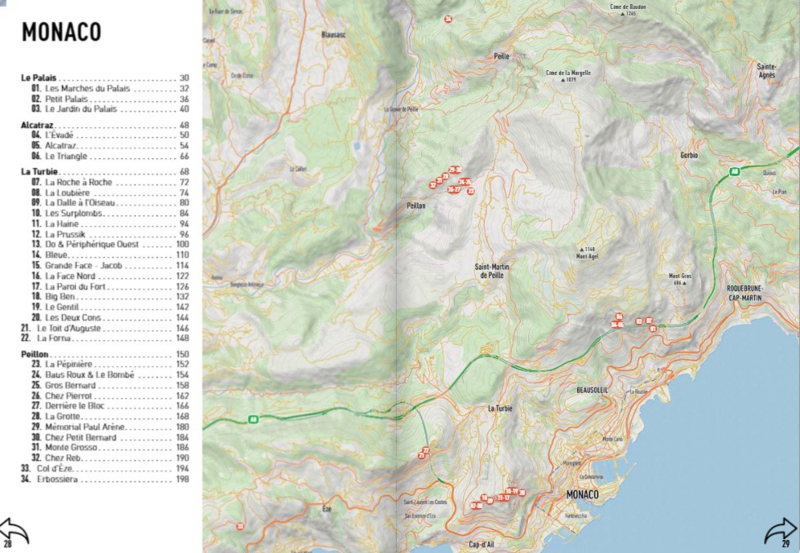This screenshot has height=553, width=800.
Task: Jump to Monte Grosso entry
Action: (x=110, y=447)
